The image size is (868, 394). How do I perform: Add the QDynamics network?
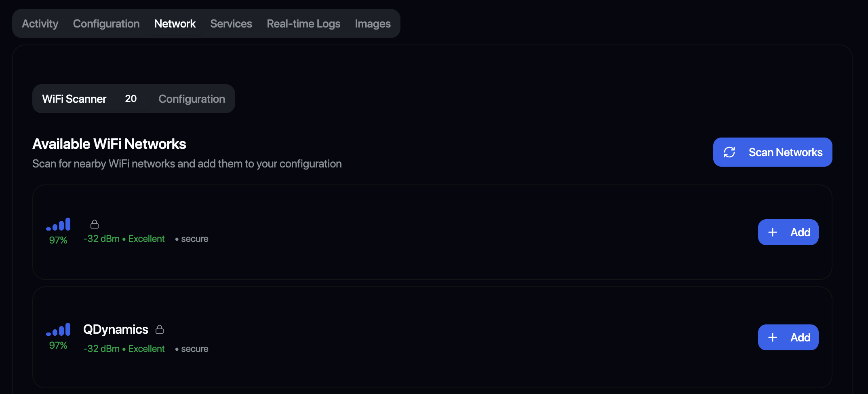click(x=788, y=337)
